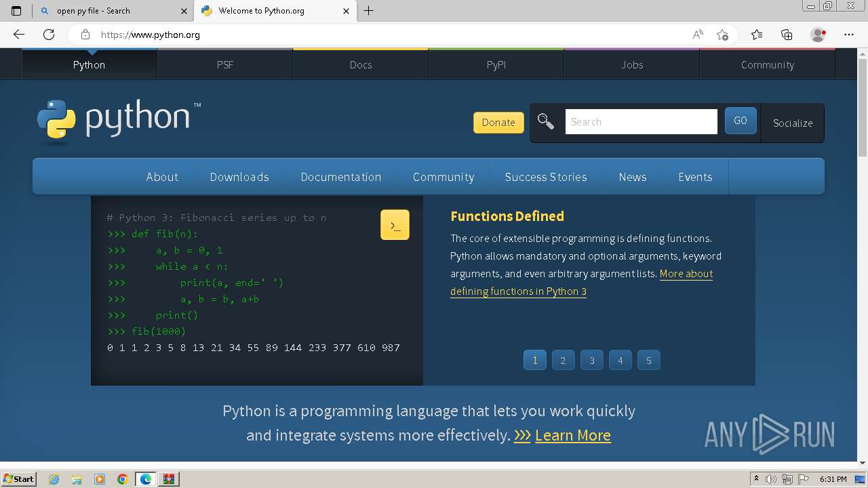Add this page to favorites
868x488 pixels.
[723, 35]
